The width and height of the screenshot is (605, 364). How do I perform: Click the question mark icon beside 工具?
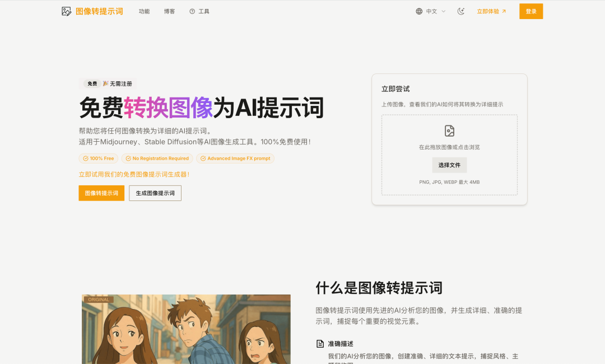(192, 11)
